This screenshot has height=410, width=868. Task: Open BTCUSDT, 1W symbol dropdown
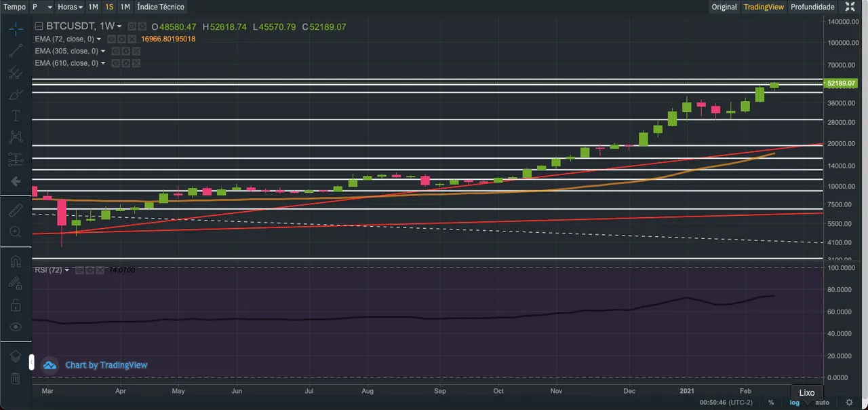(119, 26)
